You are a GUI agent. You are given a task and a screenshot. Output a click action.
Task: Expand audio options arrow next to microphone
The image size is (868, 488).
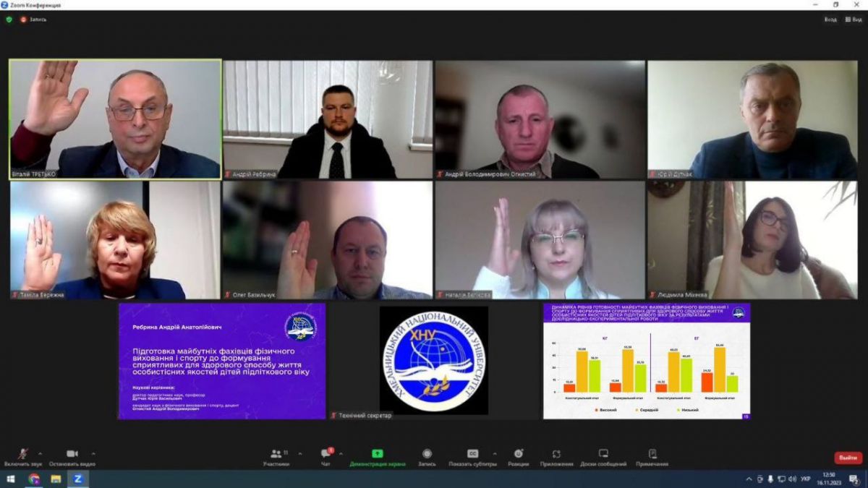[40, 454]
